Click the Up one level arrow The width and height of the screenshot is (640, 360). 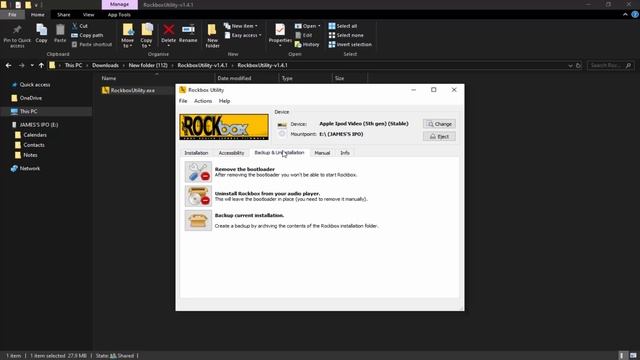coord(41,65)
